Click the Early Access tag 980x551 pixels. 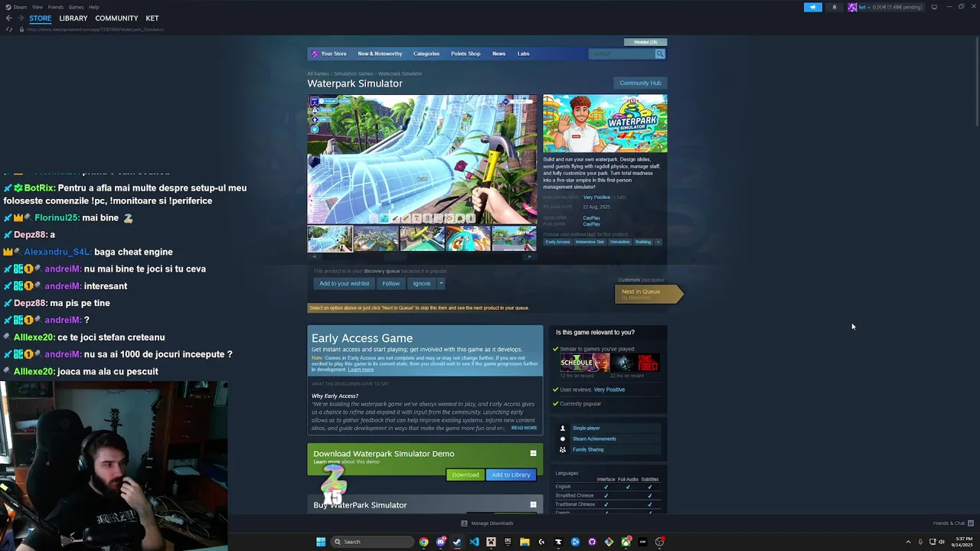click(557, 242)
